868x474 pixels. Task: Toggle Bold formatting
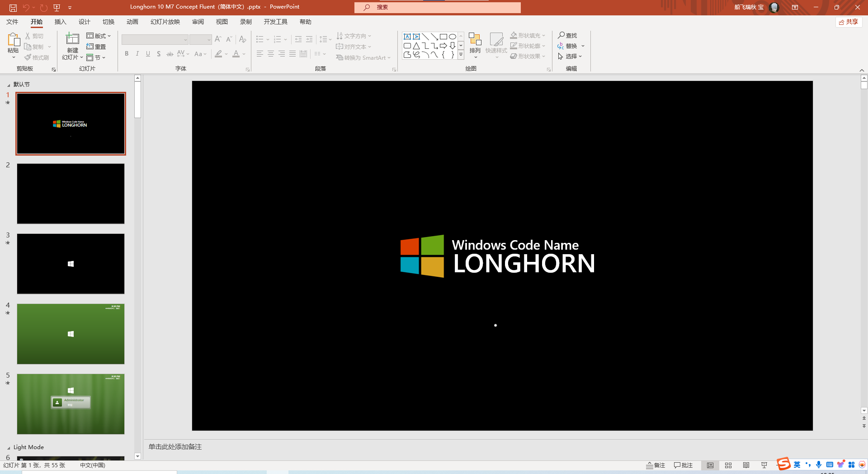coord(127,54)
